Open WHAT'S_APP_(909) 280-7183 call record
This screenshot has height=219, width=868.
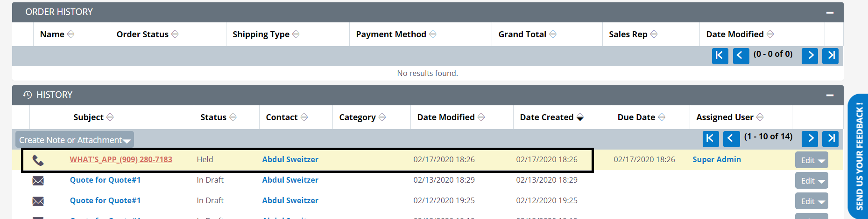(x=121, y=159)
